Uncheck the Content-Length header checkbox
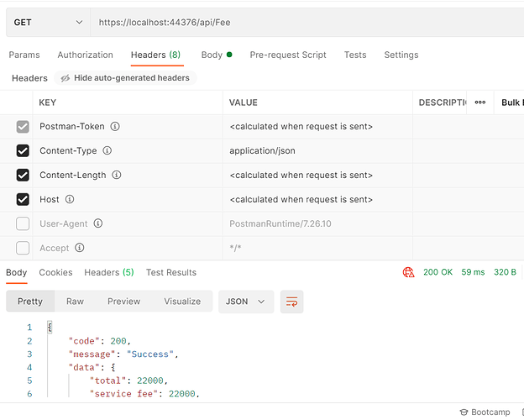The image size is (524, 420). (23, 176)
